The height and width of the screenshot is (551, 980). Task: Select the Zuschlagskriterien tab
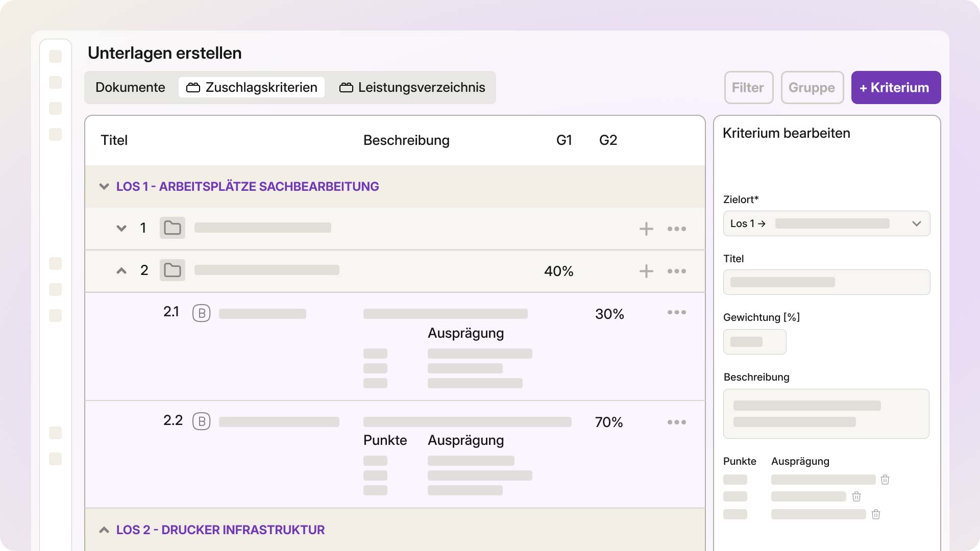[252, 87]
